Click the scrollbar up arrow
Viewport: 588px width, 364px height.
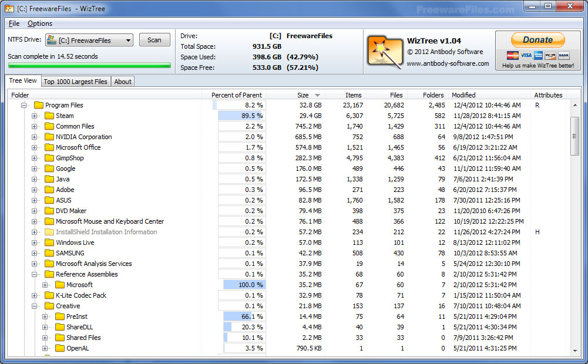(x=575, y=105)
